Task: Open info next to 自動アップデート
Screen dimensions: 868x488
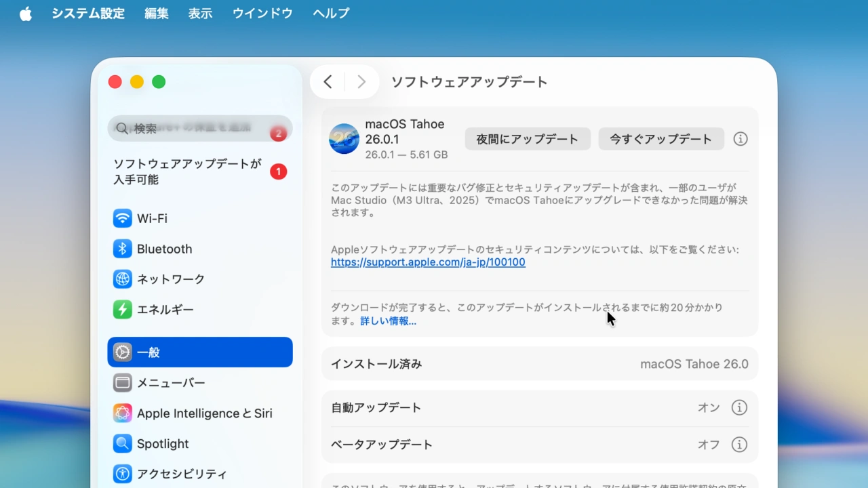Action: tap(739, 407)
